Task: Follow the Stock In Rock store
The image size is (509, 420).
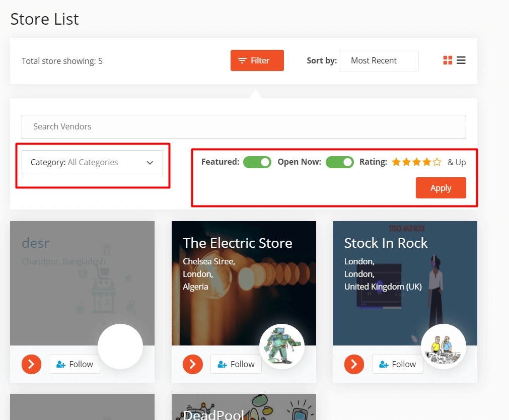Action: coord(397,364)
